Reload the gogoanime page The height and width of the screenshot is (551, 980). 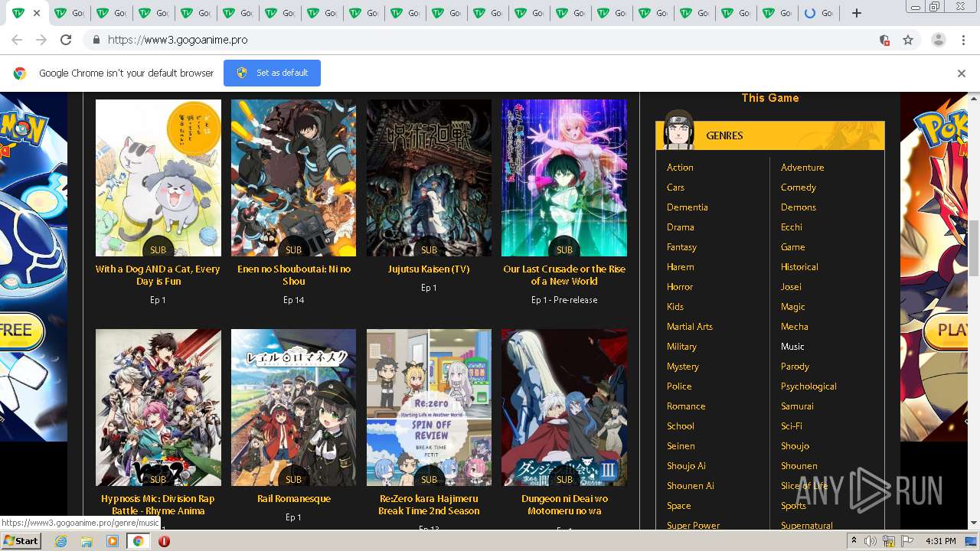tap(66, 40)
